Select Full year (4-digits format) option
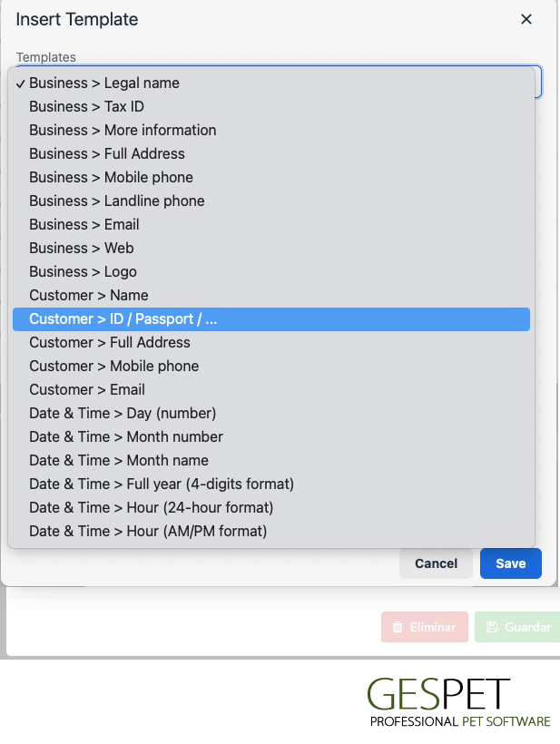The height and width of the screenshot is (744, 560). point(271,485)
